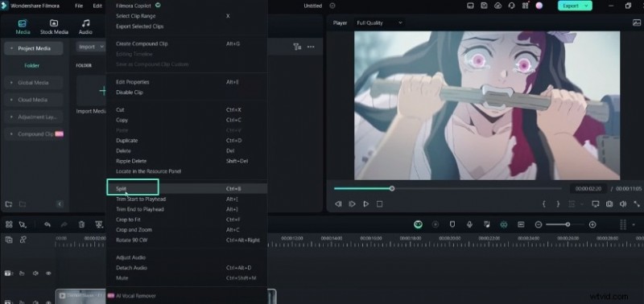Viewport: 644px width, 304px height.
Task: Add marker with shield icon
Action: click(452, 224)
